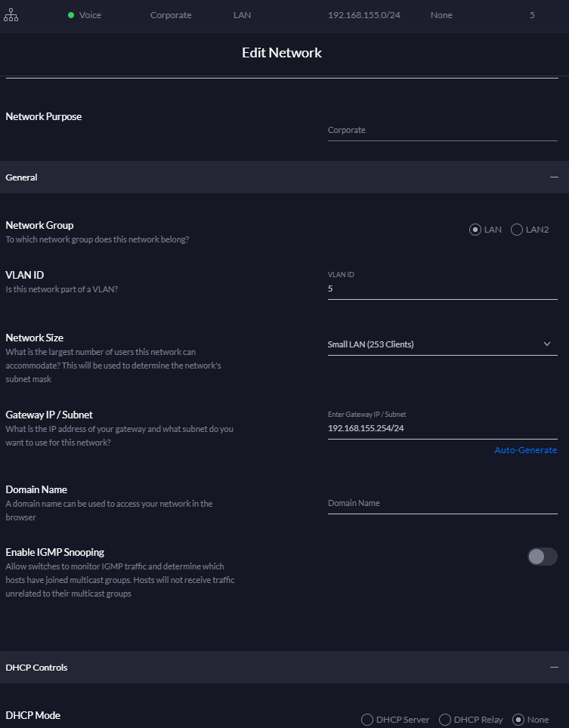
Task: Select DHCP Relay mode
Action: tap(445, 720)
